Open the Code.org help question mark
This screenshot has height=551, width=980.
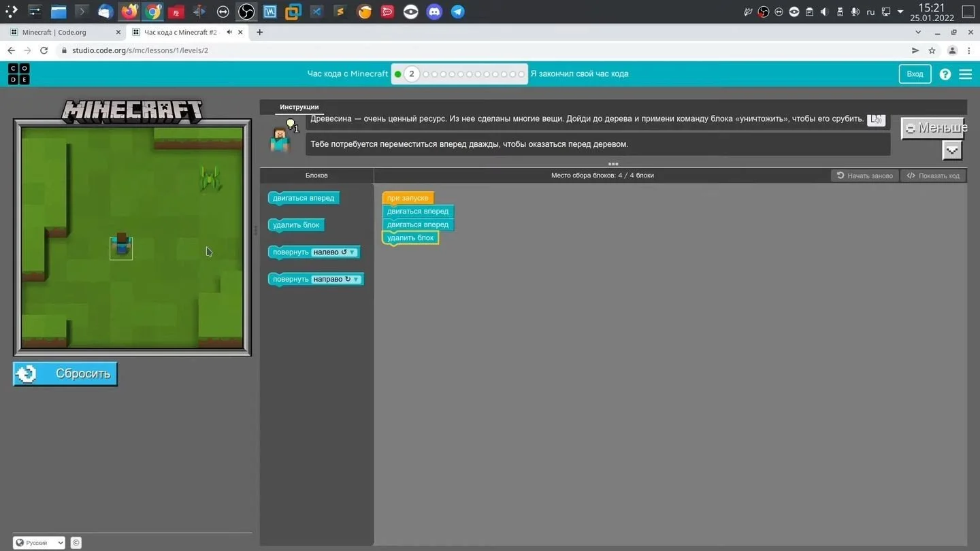pyautogui.click(x=945, y=74)
